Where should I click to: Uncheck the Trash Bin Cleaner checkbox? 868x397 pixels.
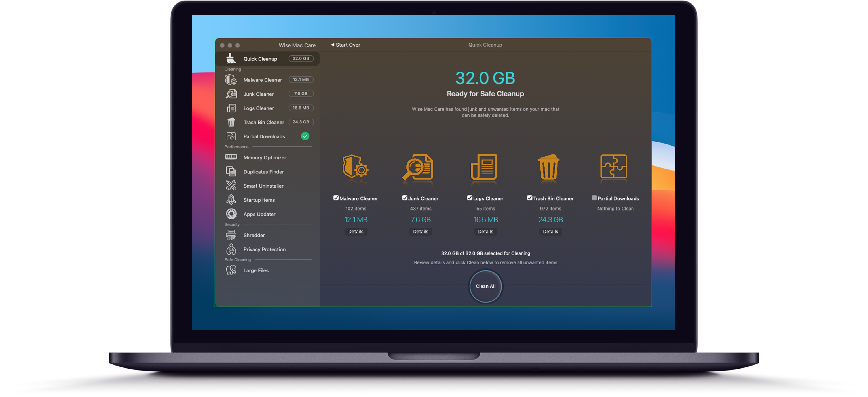point(530,198)
